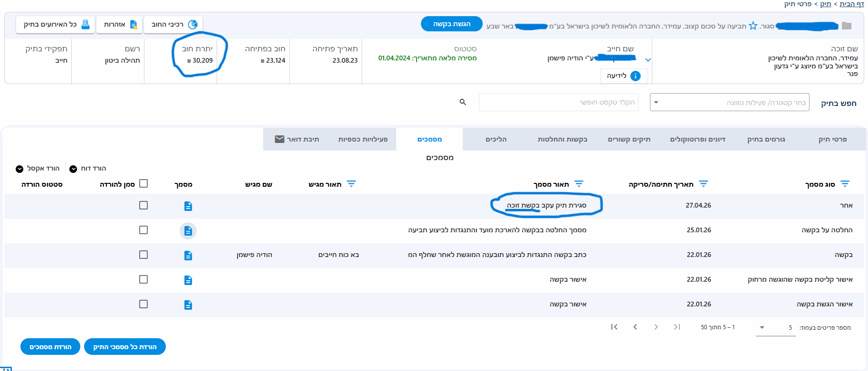Screen dimensions: 868x371
Task: Open the פעילויות כספיות tab
Action: tap(363, 139)
